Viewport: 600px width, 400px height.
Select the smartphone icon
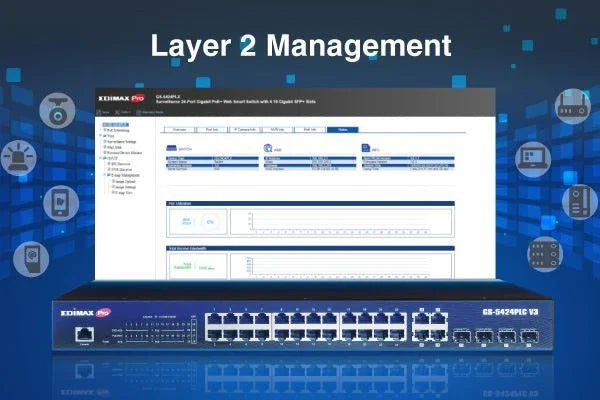coord(60,200)
